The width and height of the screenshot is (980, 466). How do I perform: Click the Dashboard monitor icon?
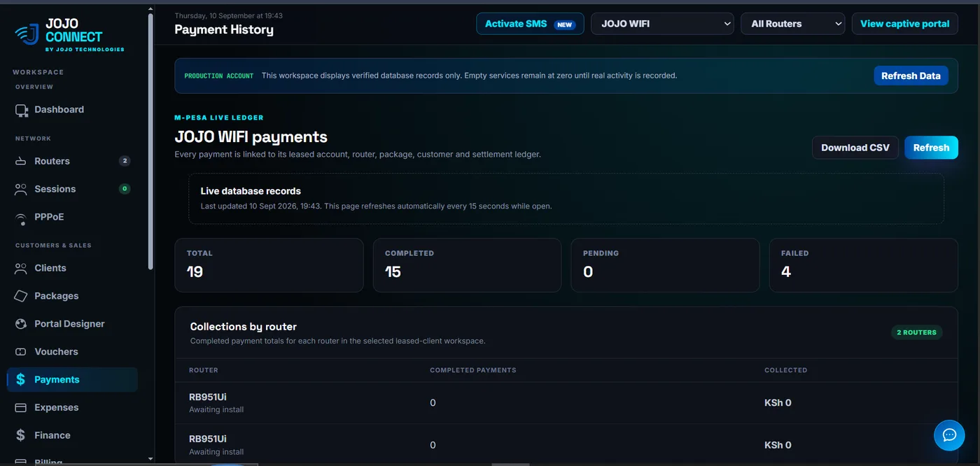(21, 110)
